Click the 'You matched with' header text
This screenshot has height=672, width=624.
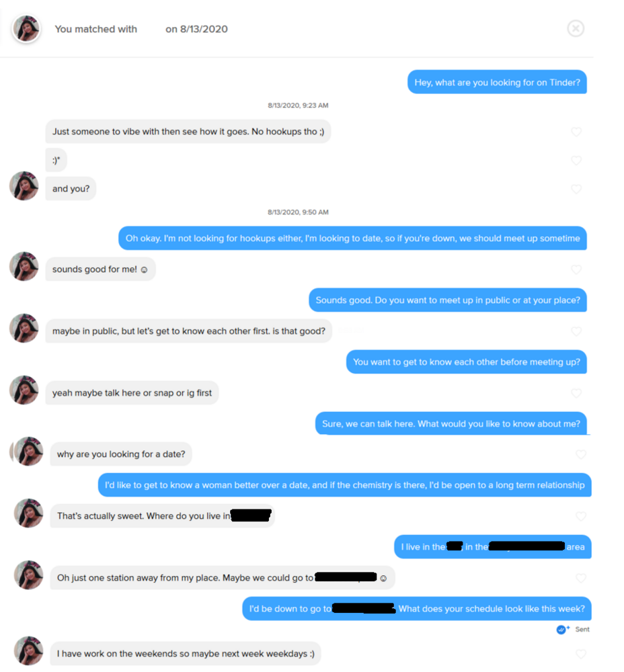pyautogui.click(x=96, y=29)
